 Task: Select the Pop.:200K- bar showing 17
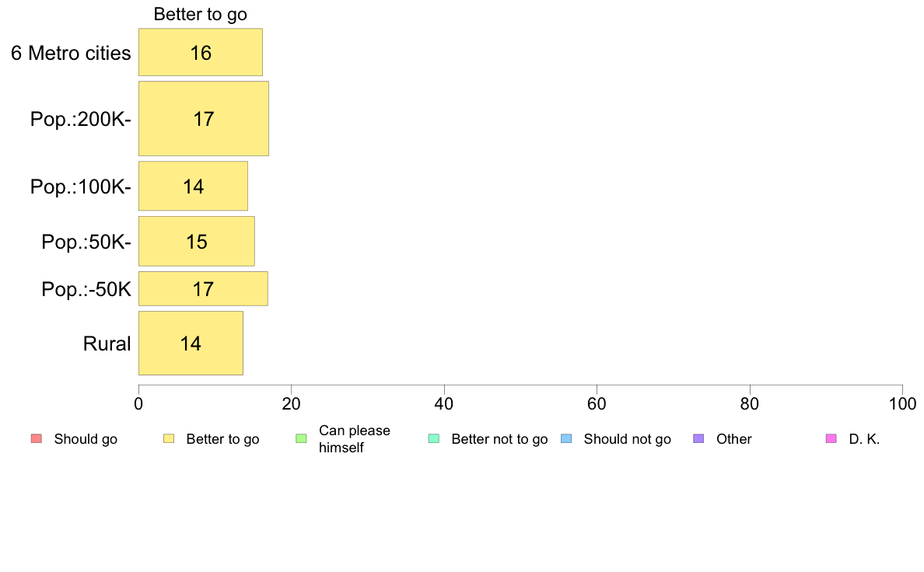(x=203, y=118)
